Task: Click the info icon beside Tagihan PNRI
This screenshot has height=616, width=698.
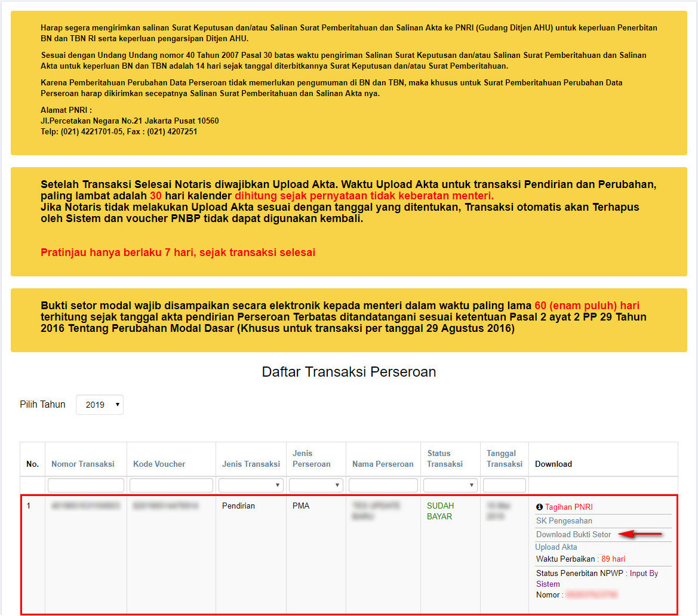Action: tap(539, 507)
